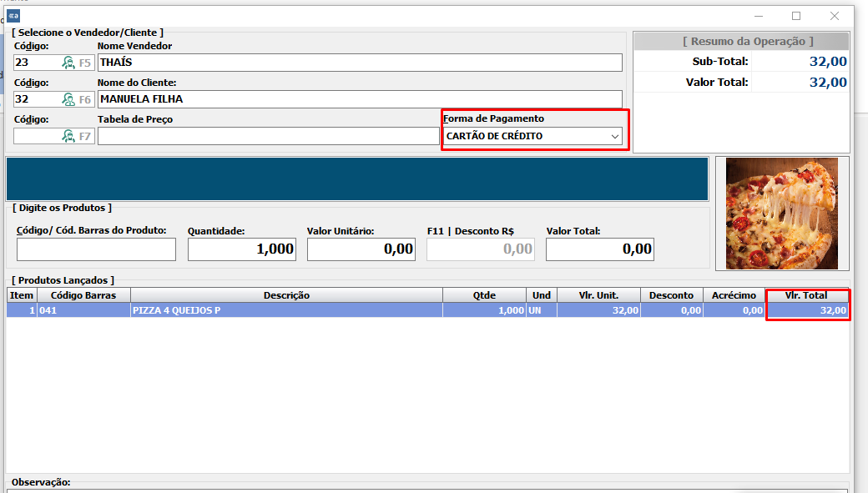Click the vendor Código field showing 23
Screen dimensions: 868x493
[35, 63]
